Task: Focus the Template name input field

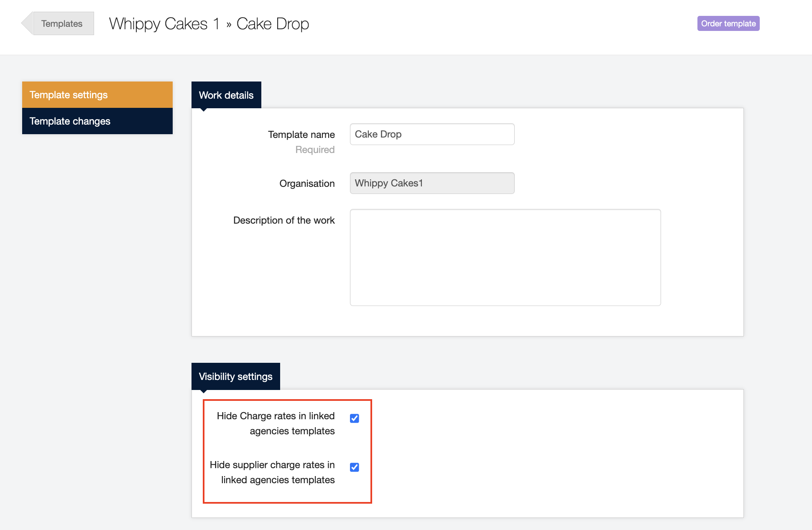Action: 432,134
